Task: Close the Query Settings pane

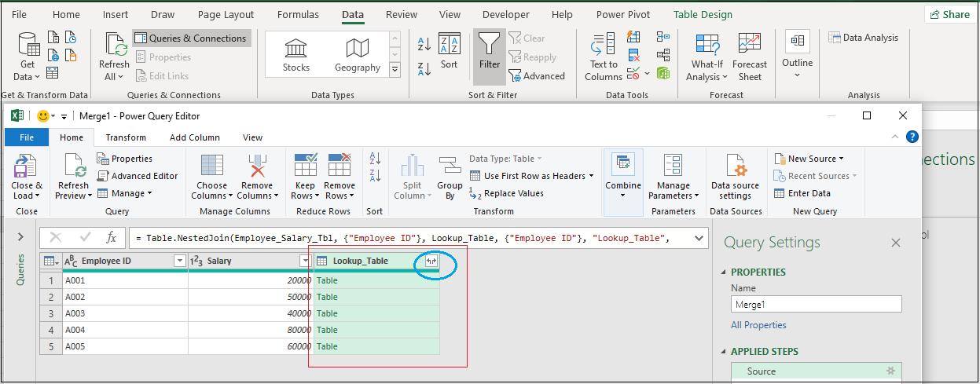Action: click(895, 243)
